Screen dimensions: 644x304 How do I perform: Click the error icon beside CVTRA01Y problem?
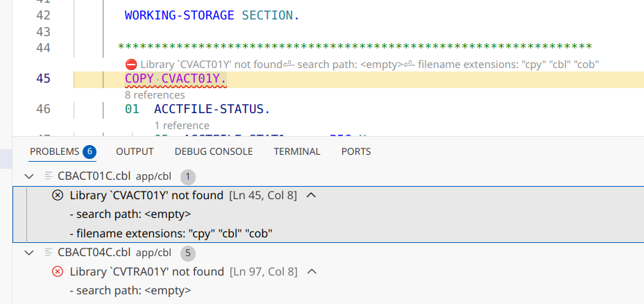(x=58, y=271)
